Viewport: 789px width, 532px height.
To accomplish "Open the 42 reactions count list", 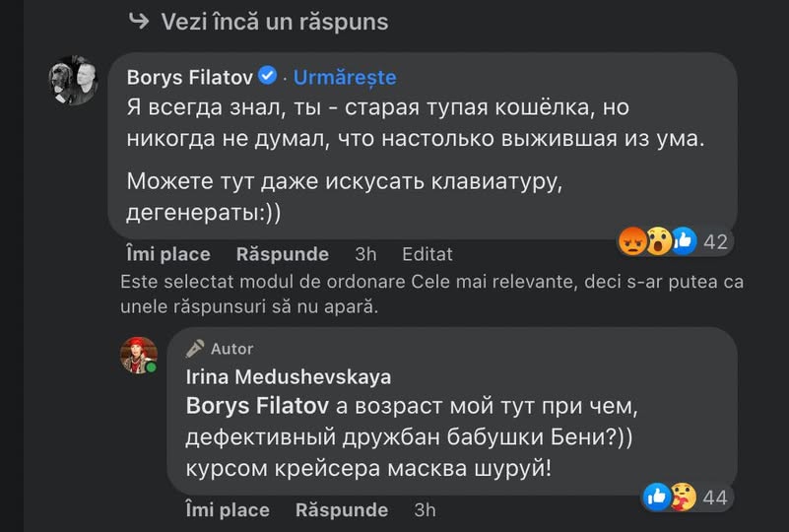I will 716,240.
